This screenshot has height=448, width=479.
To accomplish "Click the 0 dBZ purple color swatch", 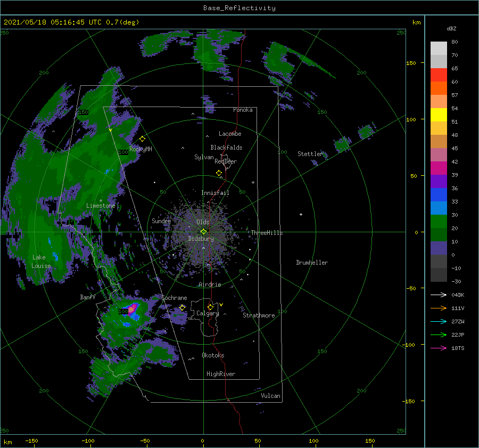I will coord(439,248).
